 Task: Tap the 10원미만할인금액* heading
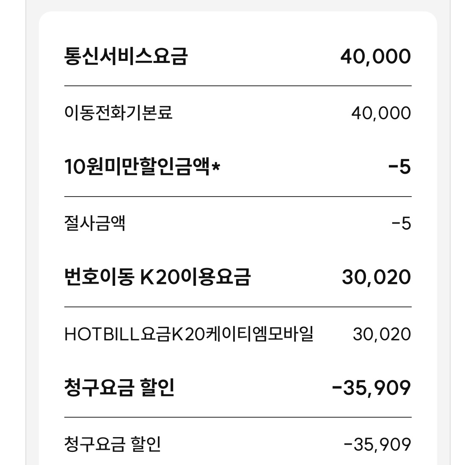(142, 167)
